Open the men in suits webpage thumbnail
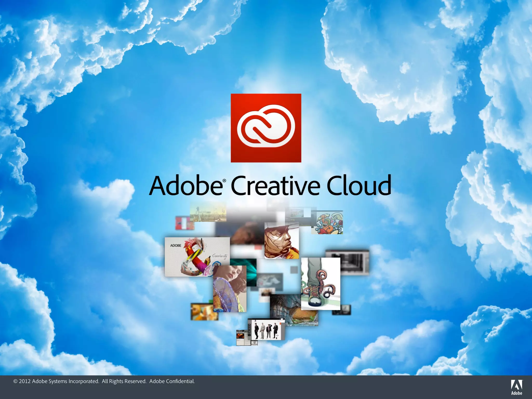532x399 pixels. (266, 329)
